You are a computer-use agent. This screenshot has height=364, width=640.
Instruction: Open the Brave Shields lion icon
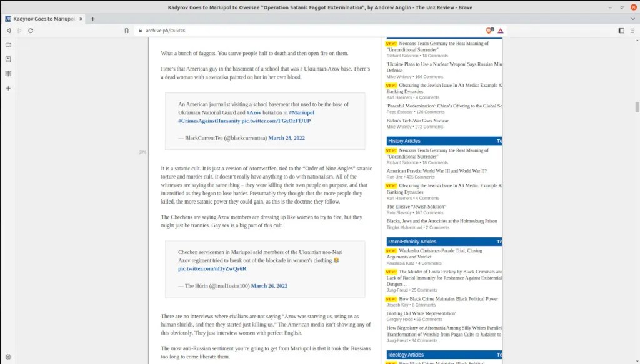[x=489, y=31]
